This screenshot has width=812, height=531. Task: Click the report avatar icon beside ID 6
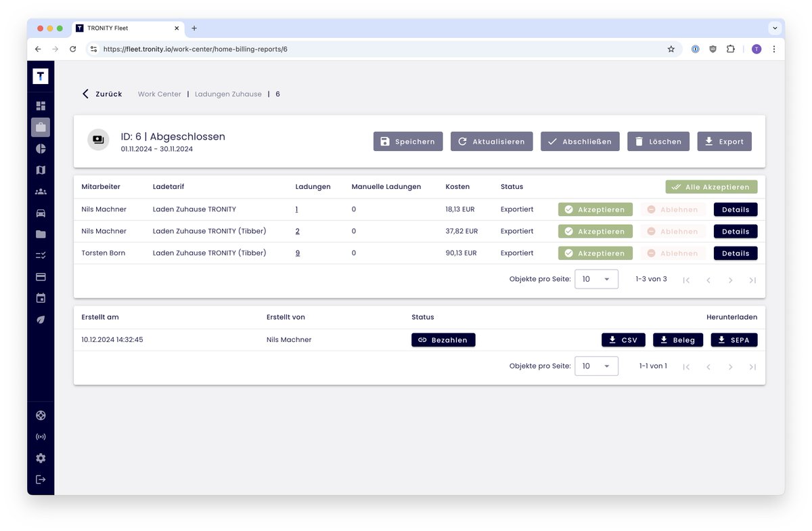(x=98, y=140)
